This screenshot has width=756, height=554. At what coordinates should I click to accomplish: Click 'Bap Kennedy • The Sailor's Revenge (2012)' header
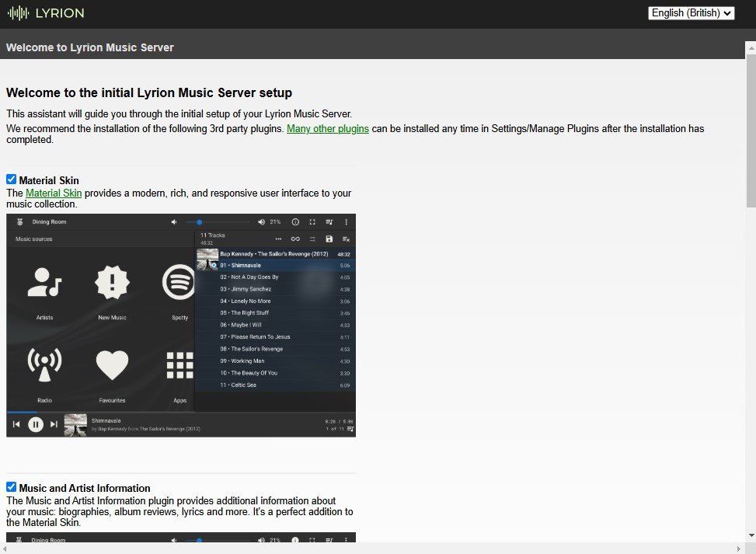click(x=273, y=254)
